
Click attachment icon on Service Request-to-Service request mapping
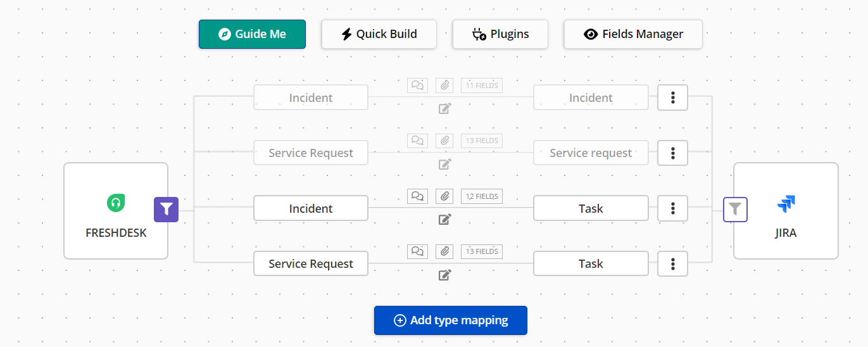[x=445, y=141]
